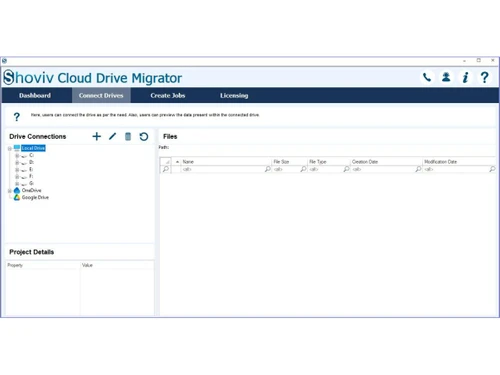The image size is (500, 375).
Task: Sort files by Name column
Action: point(226,162)
